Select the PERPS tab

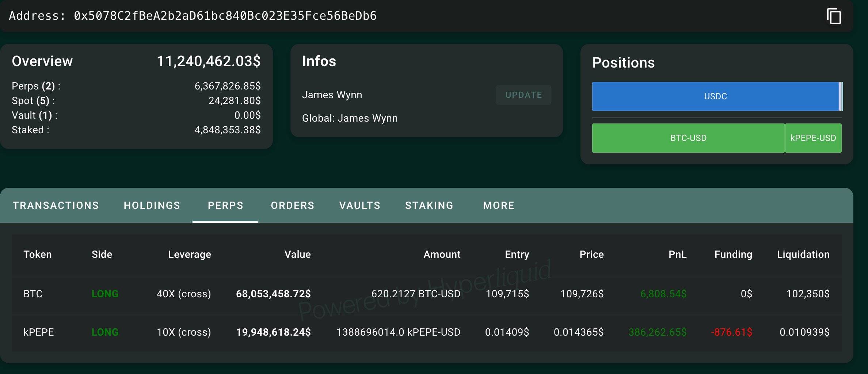click(225, 205)
